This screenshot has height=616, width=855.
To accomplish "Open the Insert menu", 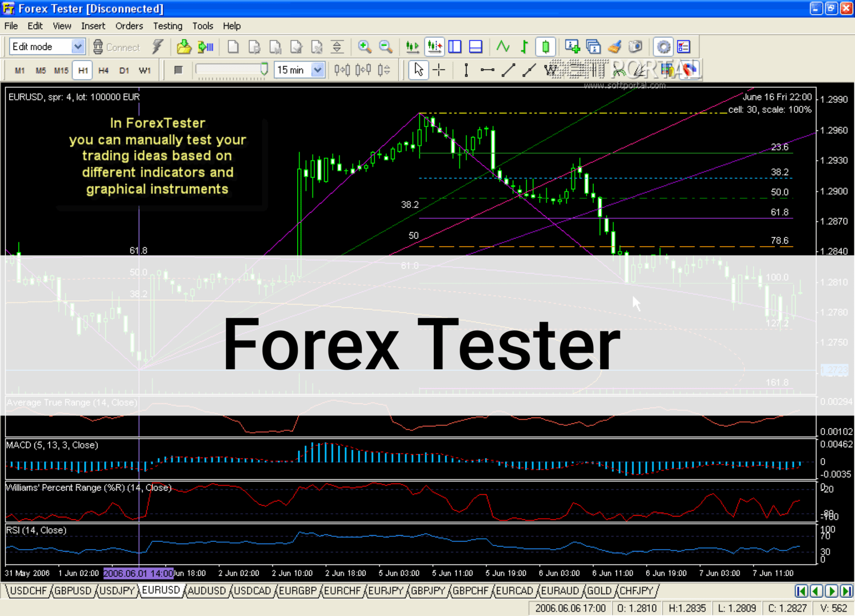I will 93,26.
